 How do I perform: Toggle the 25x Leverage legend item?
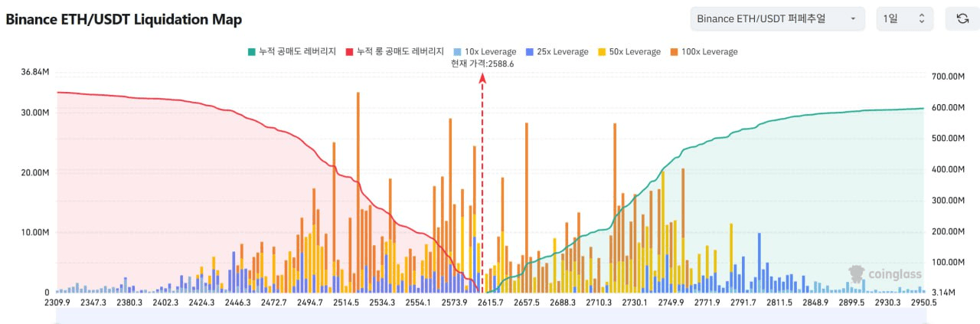(x=557, y=51)
